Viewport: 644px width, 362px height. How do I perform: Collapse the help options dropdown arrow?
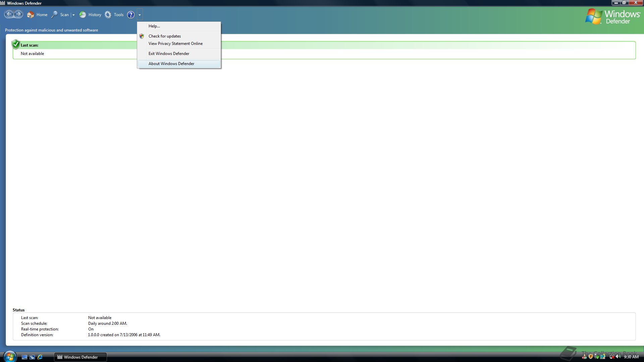140,15
